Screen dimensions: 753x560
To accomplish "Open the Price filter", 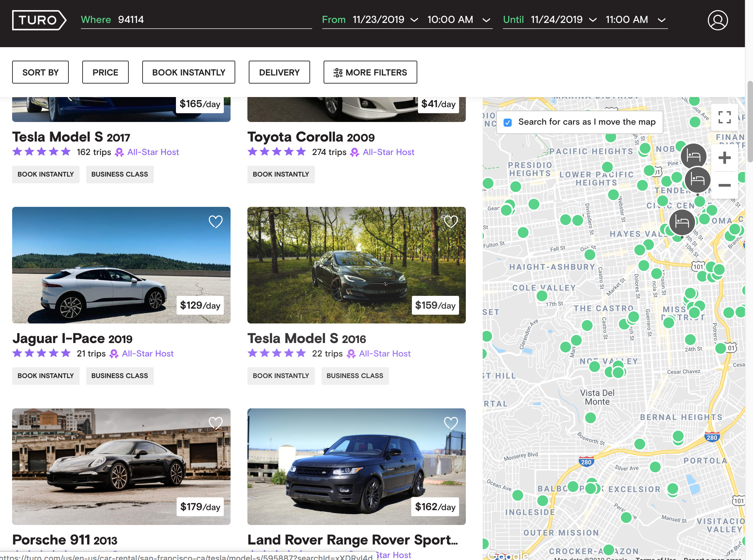I will tap(105, 72).
